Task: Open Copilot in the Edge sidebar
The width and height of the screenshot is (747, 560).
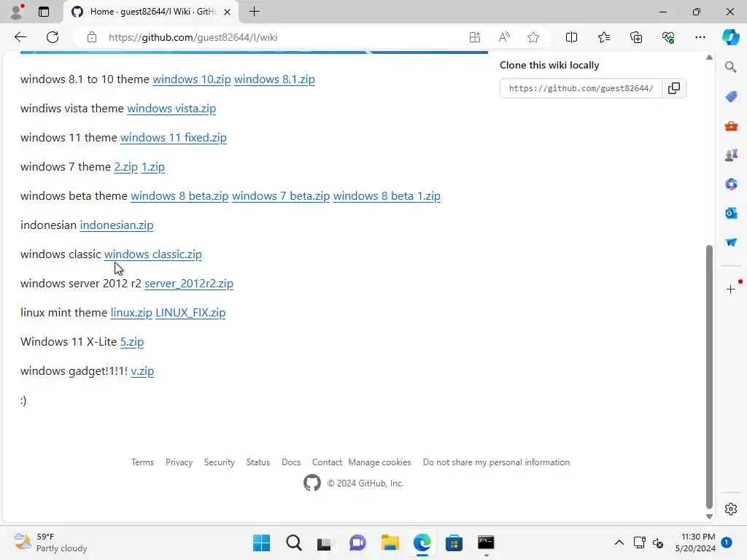Action: click(730, 37)
